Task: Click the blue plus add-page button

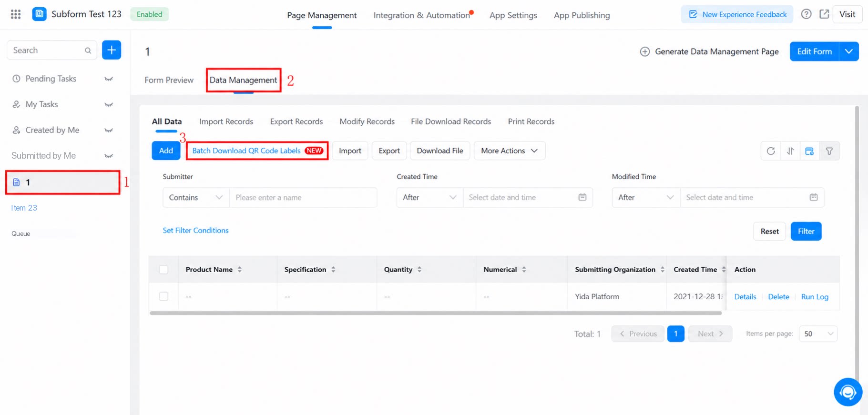Action: [112, 50]
